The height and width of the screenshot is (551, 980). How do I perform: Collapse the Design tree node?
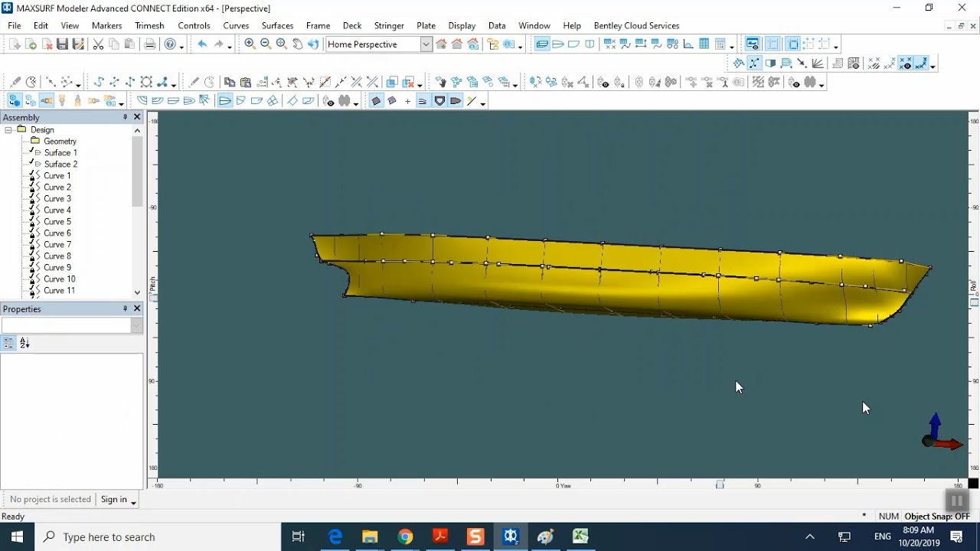[x=8, y=130]
